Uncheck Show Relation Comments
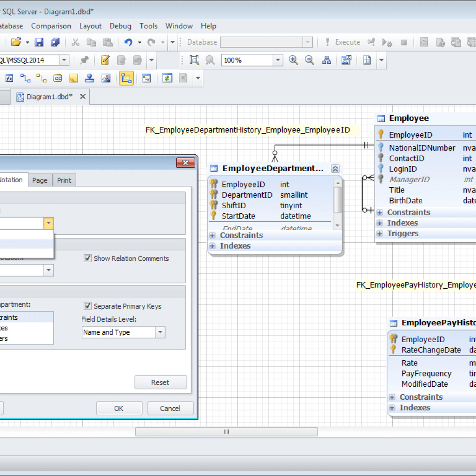 coord(87,258)
